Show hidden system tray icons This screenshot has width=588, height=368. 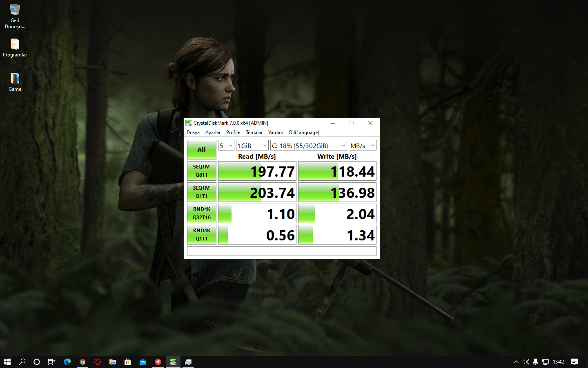516,362
